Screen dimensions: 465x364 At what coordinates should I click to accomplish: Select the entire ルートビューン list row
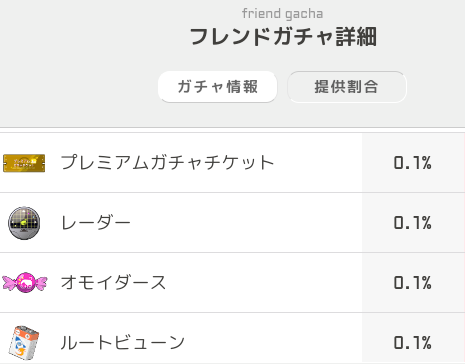click(x=232, y=338)
